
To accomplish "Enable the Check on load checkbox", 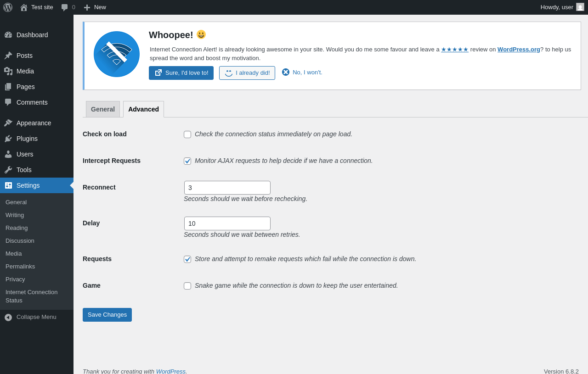I will click(187, 134).
